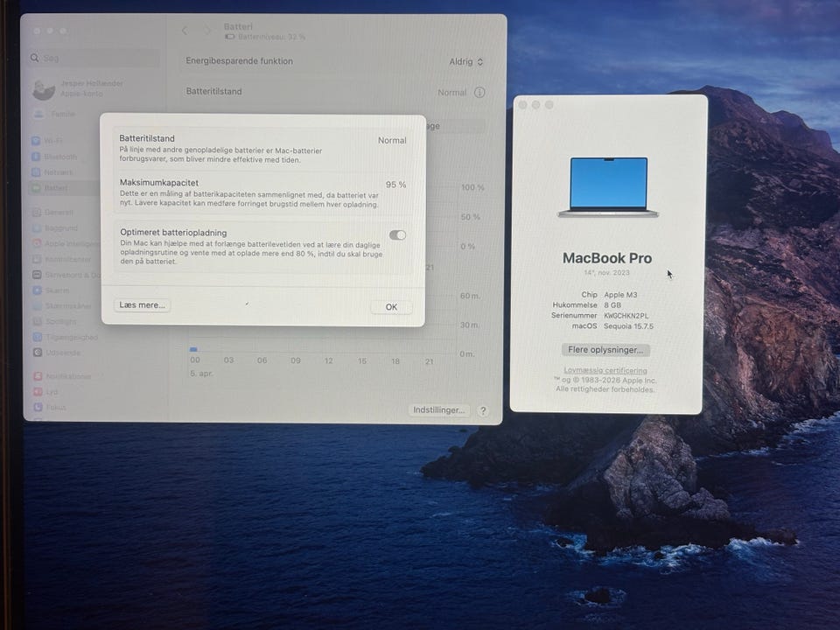Open the Energibesparende funktion Aldrig dropdown
Image resolution: width=840 pixels, height=630 pixels.
point(466,61)
